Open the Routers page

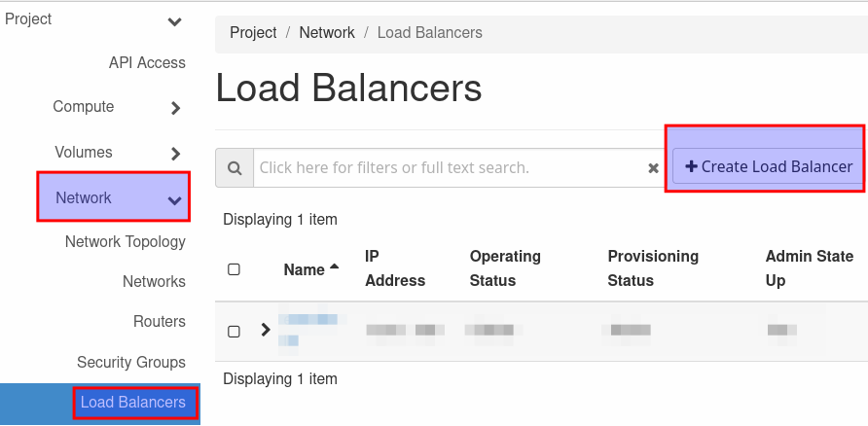point(159,321)
